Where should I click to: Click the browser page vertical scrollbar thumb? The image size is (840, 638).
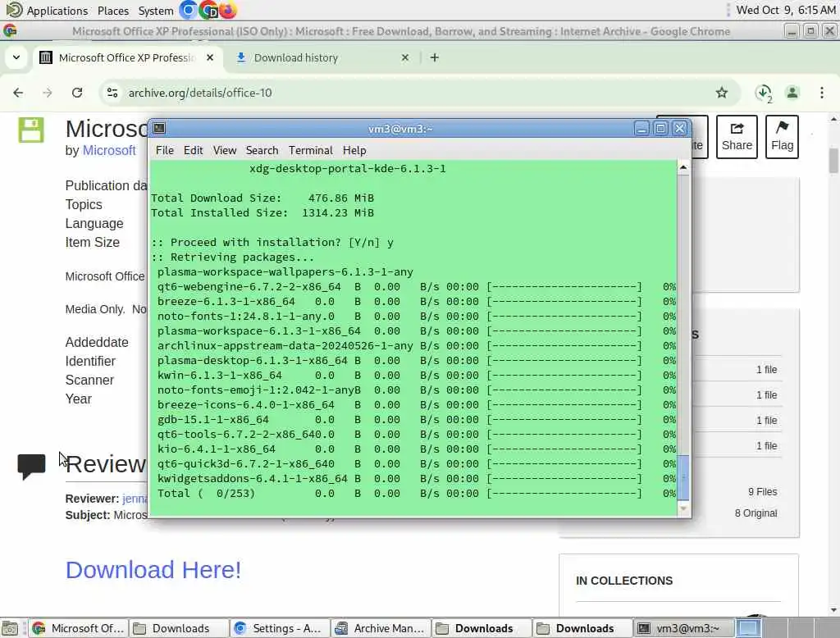pyautogui.click(x=833, y=160)
